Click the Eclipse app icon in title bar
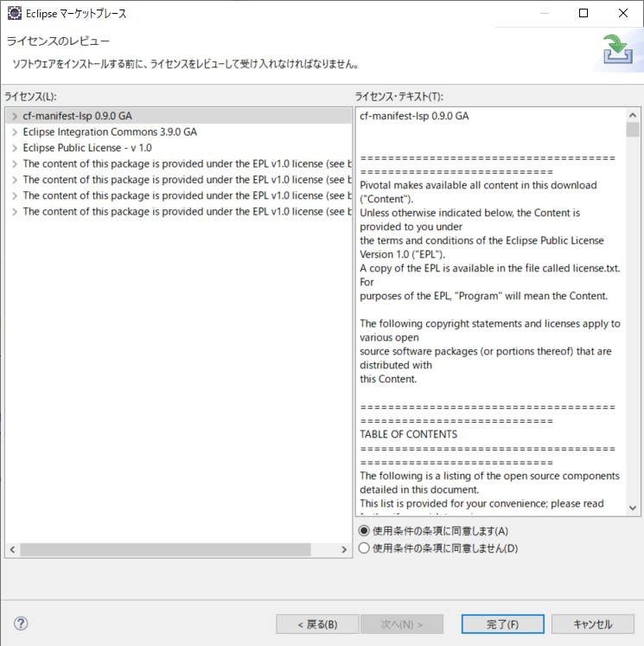 15,13
